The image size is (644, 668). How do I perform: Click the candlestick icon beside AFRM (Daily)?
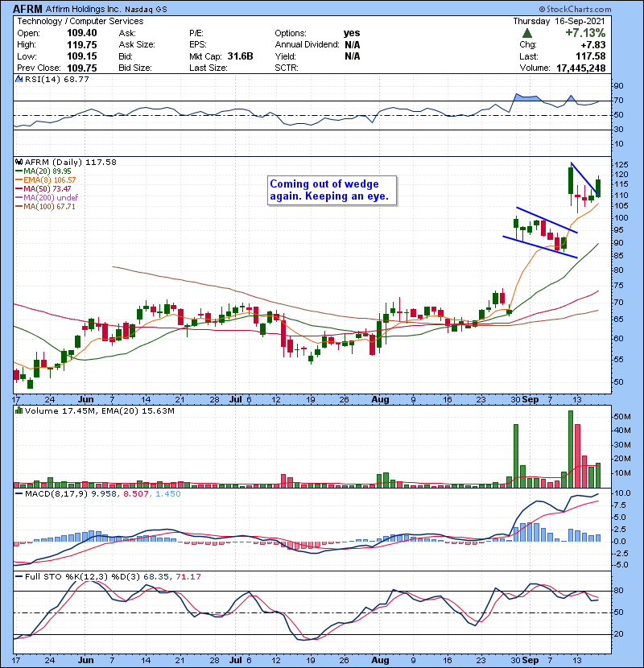pyautogui.click(x=19, y=162)
